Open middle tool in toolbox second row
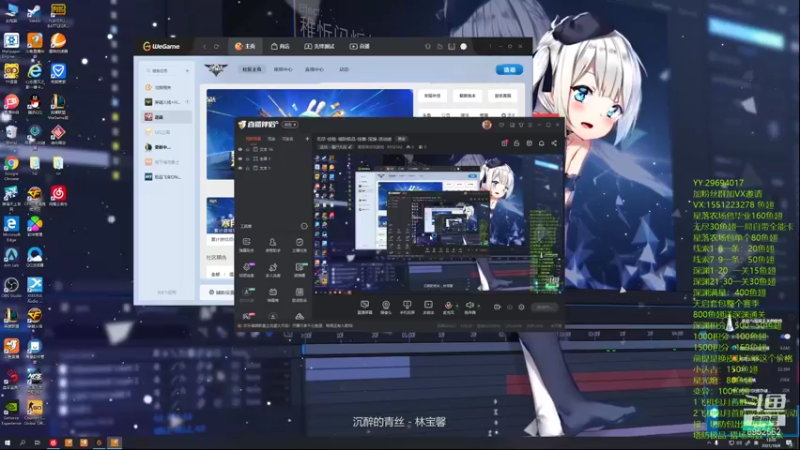 tap(273, 269)
